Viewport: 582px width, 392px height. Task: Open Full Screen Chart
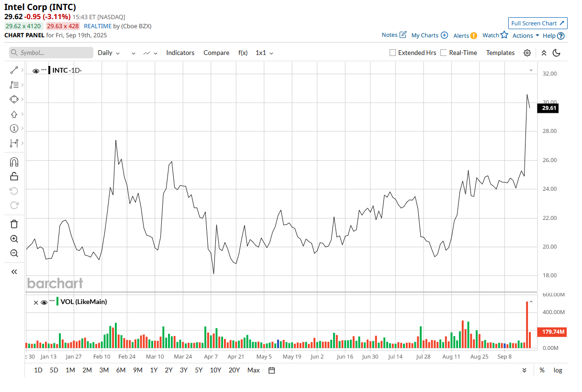(538, 23)
